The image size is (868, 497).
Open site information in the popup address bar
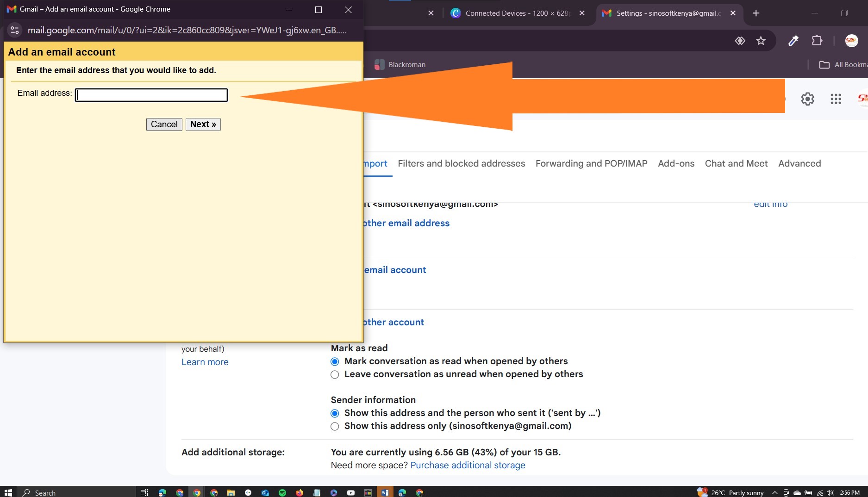tap(14, 30)
